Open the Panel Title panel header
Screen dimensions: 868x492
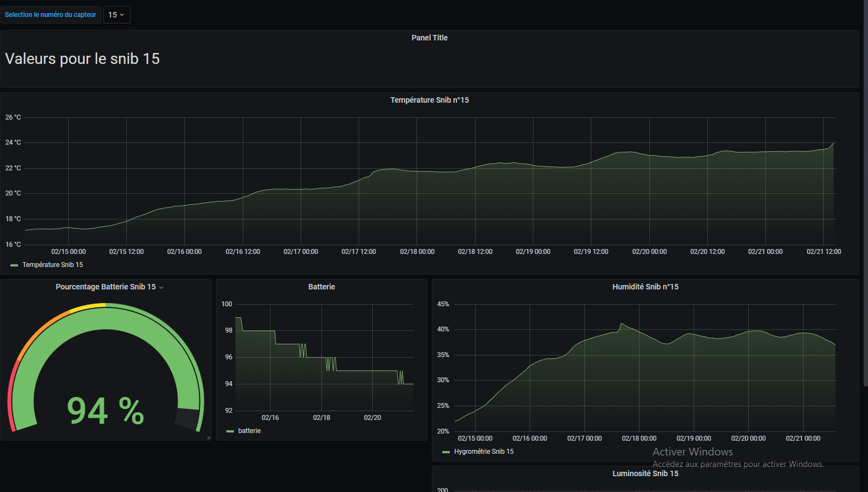tap(429, 38)
